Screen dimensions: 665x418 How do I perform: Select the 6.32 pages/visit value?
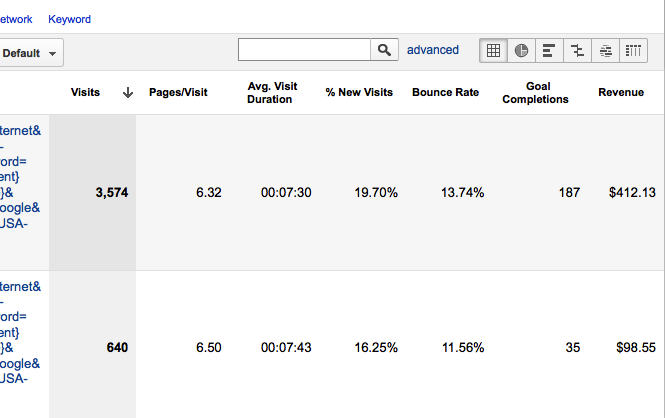tap(209, 193)
